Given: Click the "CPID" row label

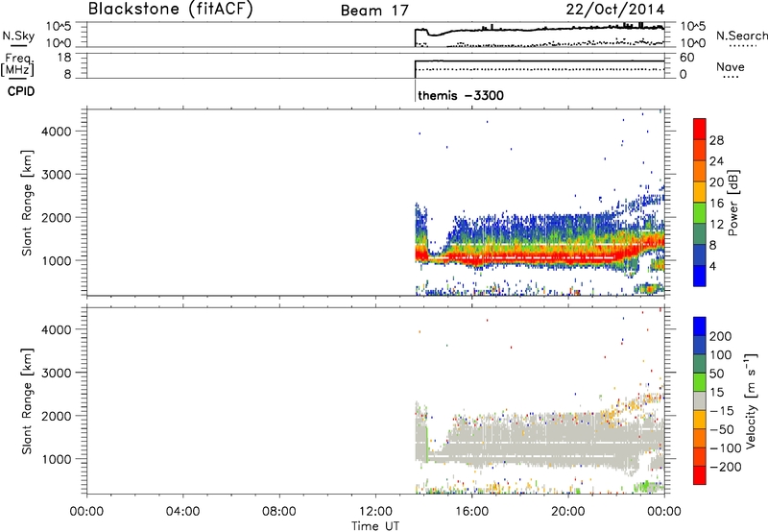Looking at the screenshot, I should coord(21,91).
